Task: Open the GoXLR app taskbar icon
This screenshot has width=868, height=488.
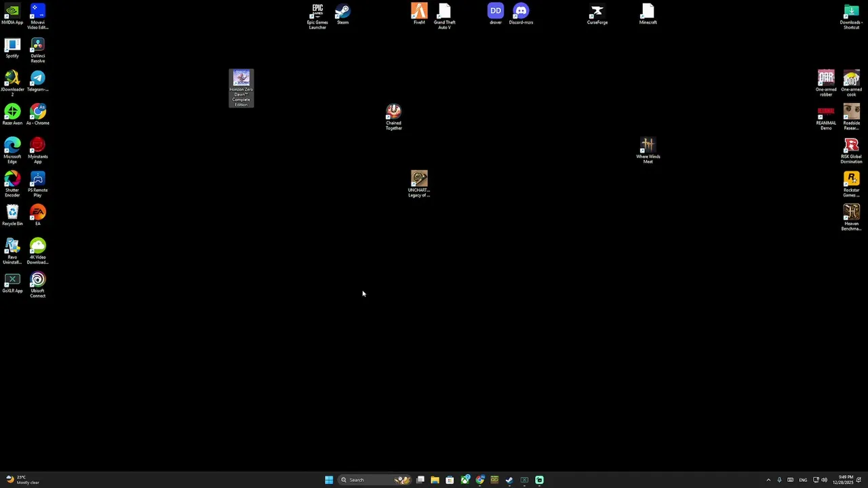Action: coord(524,480)
